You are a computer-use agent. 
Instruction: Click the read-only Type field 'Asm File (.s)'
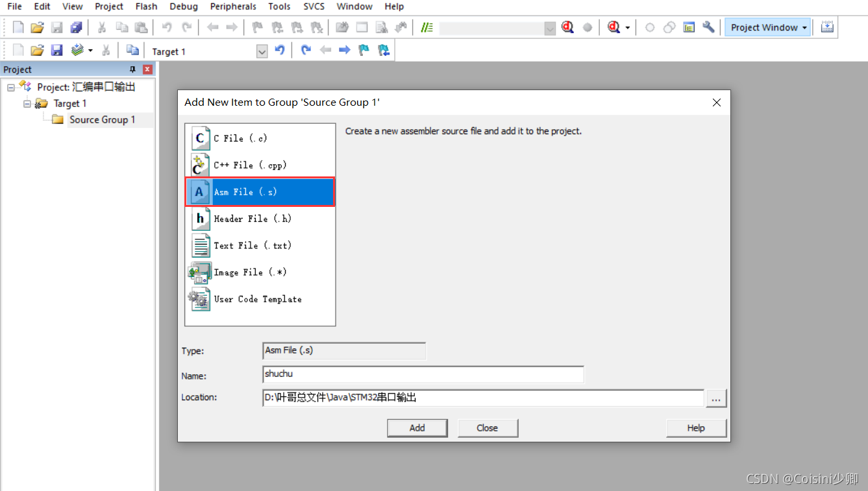344,351
